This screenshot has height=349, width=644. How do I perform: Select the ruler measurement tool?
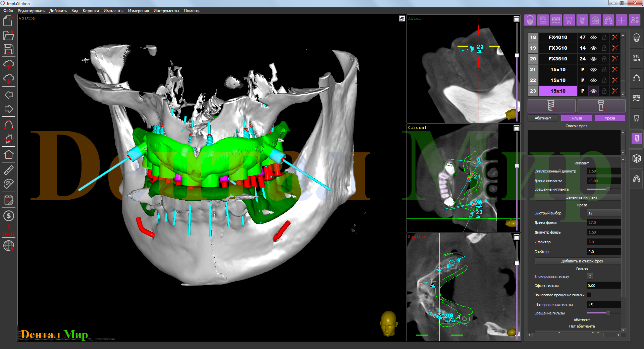point(8,170)
